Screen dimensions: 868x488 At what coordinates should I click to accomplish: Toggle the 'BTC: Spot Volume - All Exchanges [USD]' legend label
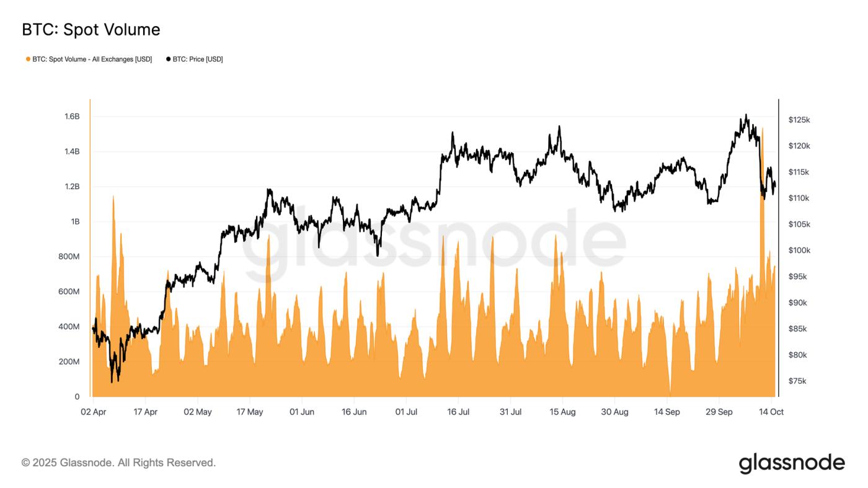[x=92, y=60]
